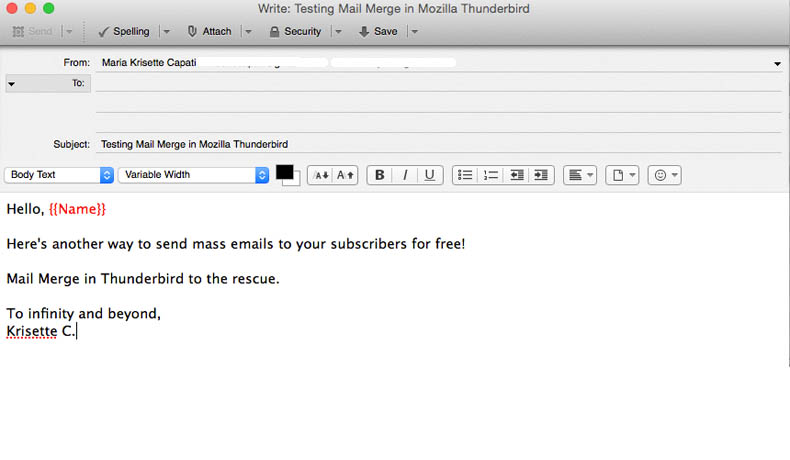Expand the Attach dropdown arrow
Viewport: 790px width, 460px height.
pos(248,31)
